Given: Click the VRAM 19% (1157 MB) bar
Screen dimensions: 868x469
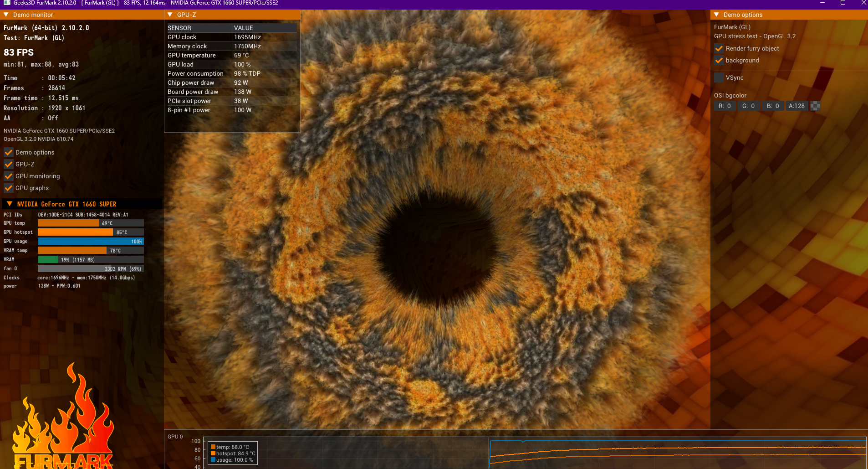Looking at the screenshot, I should pos(91,259).
